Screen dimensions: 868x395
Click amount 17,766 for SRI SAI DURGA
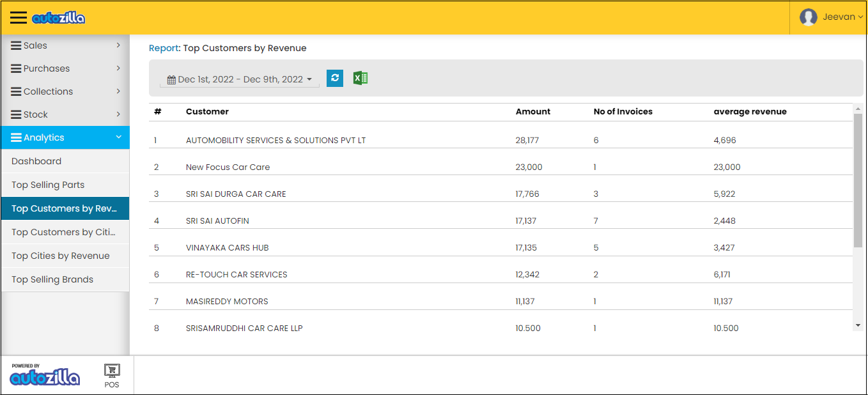tap(527, 194)
